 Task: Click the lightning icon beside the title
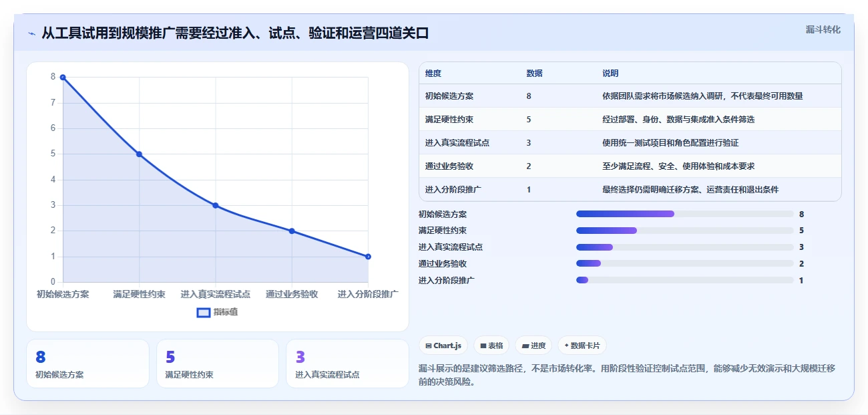(31, 33)
